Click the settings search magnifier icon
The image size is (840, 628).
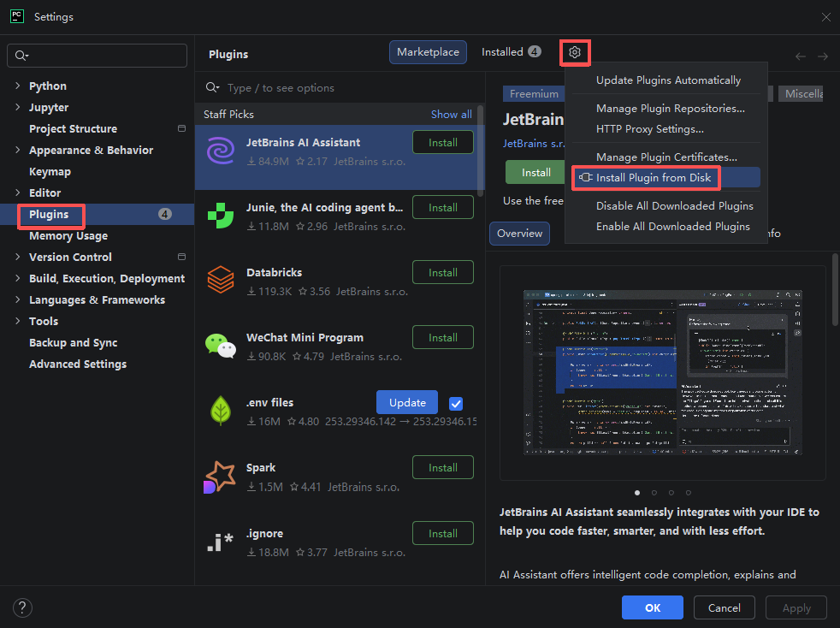[21, 56]
